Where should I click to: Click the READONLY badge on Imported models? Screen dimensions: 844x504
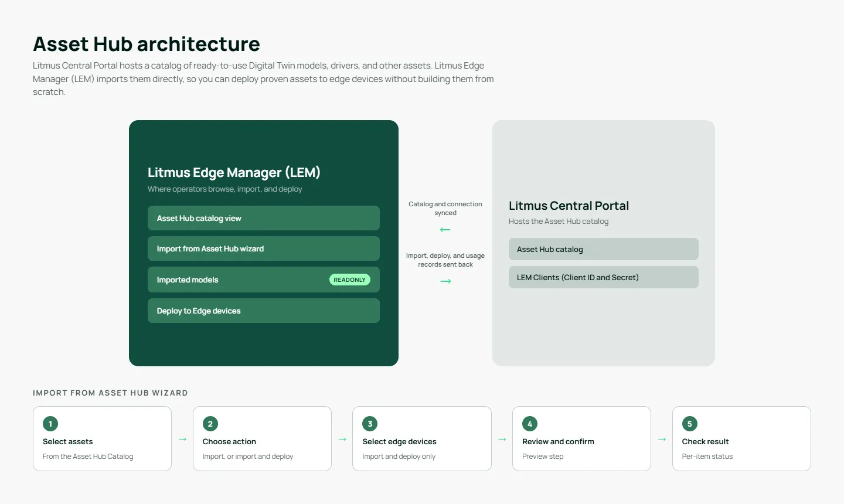tap(350, 280)
